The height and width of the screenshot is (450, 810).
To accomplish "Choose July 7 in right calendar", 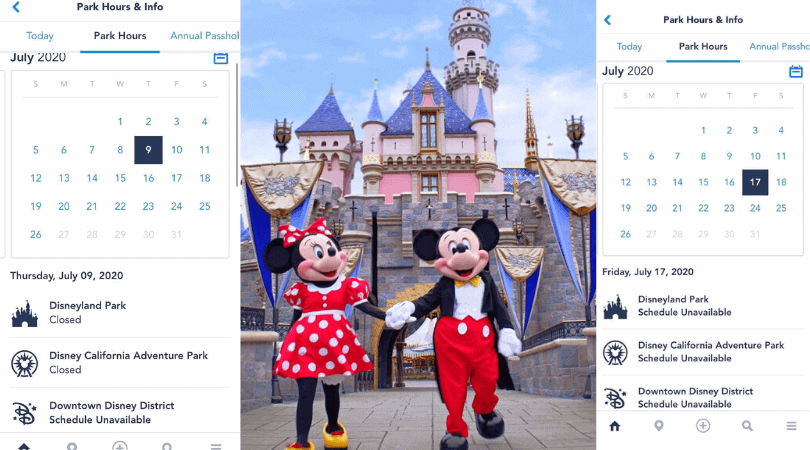I will click(677, 156).
